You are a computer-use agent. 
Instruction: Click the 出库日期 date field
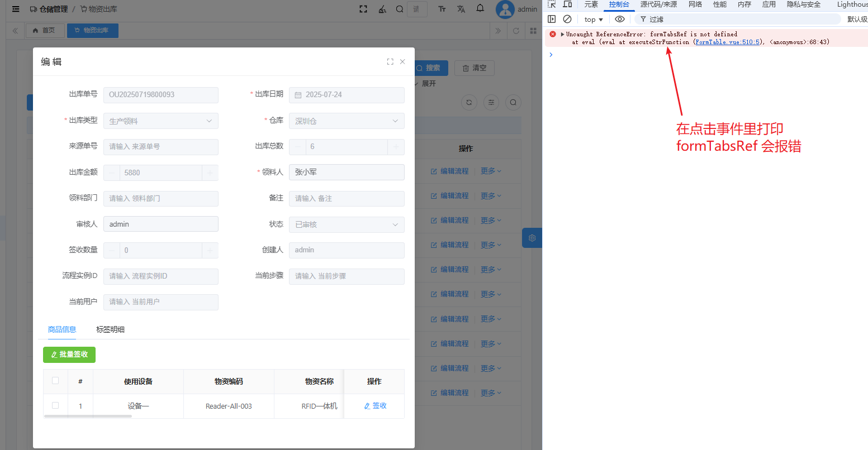click(x=347, y=95)
